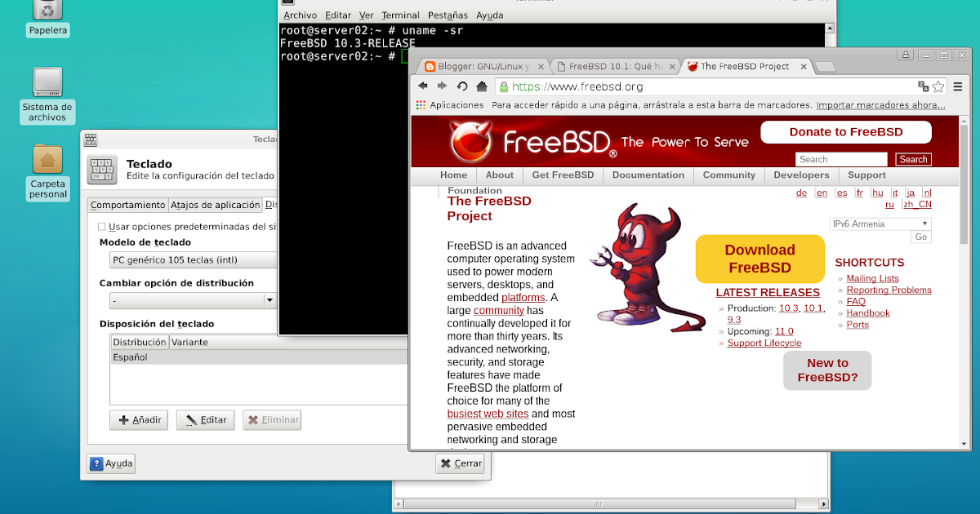Open the Terminal menu
Screen dimensions: 980x514
[x=400, y=16]
